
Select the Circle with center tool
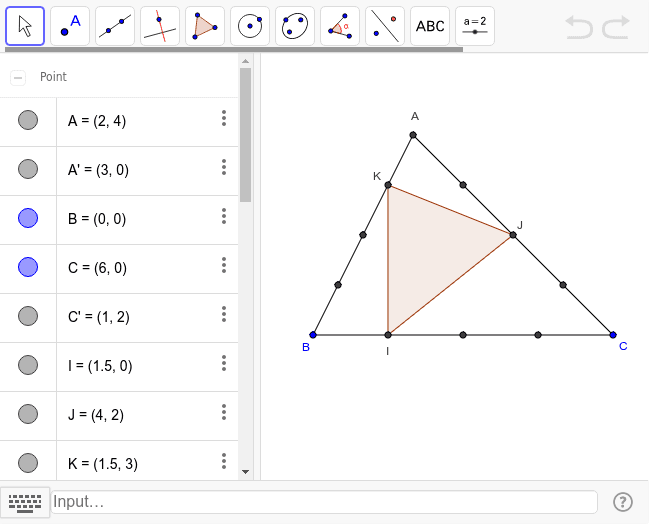pyautogui.click(x=250, y=26)
